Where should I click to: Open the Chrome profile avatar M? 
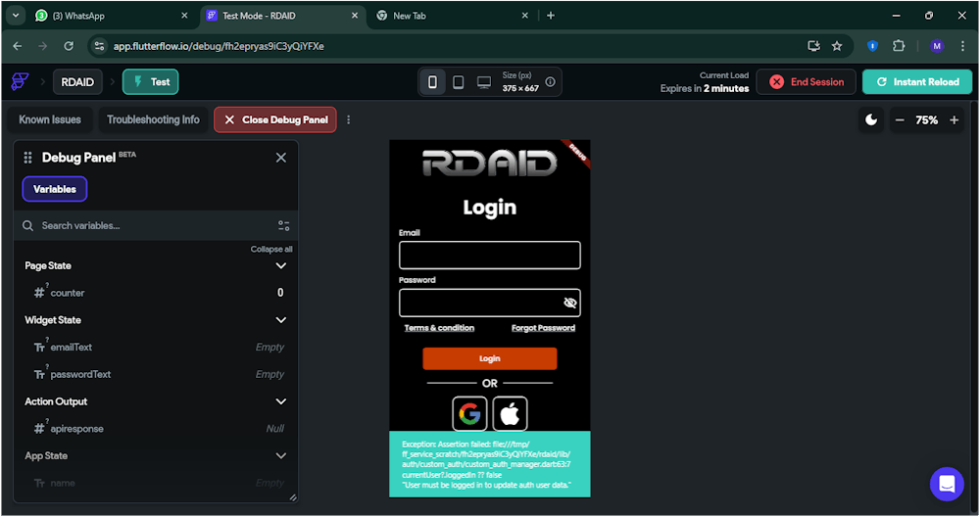(x=936, y=46)
